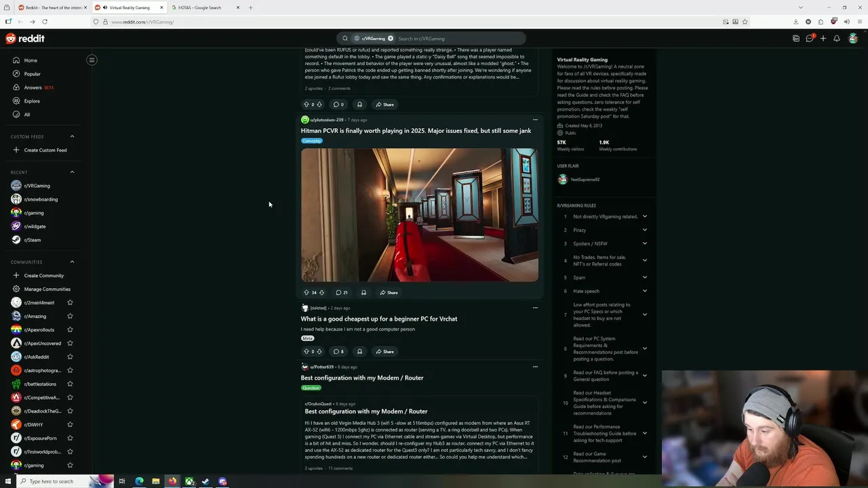Viewport: 868px width, 488px height.
Task: Collapse the Recent section
Action: [72, 172]
